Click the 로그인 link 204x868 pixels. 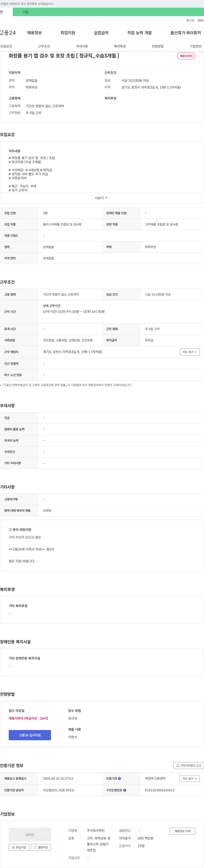click(190, 21)
